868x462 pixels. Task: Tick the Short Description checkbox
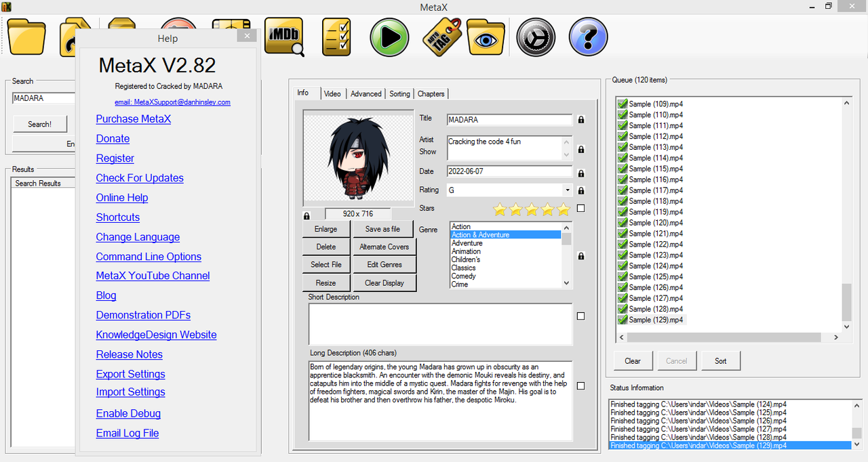pos(580,316)
